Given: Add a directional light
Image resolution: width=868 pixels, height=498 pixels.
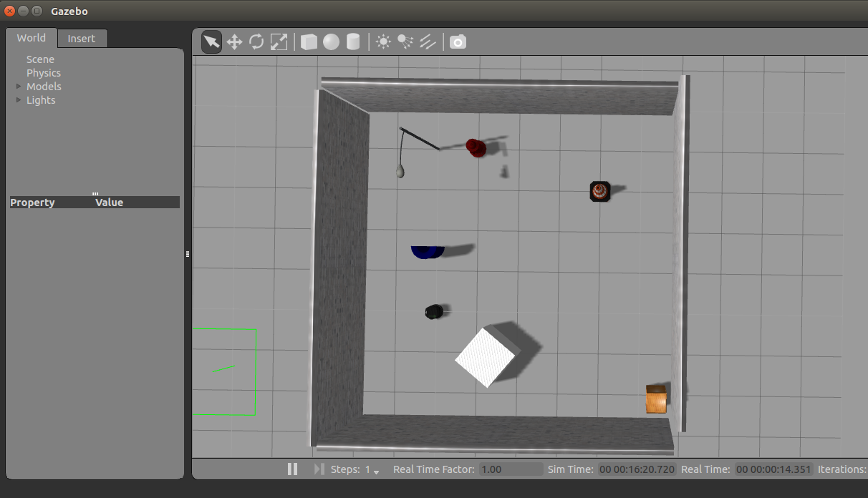Looking at the screenshot, I should pyautogui.click(x=428, y=42).
